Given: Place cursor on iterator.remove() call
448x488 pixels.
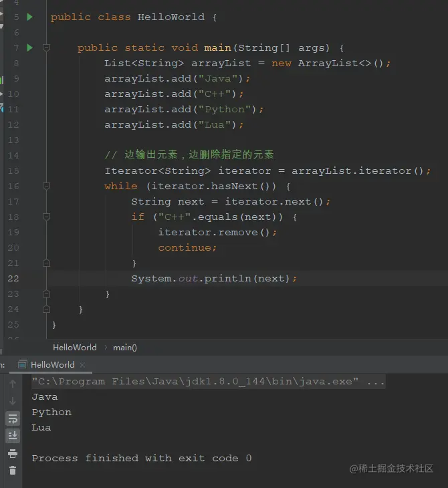Looking at the screenshot, I should pyautogui.click(x=217, y=233).
